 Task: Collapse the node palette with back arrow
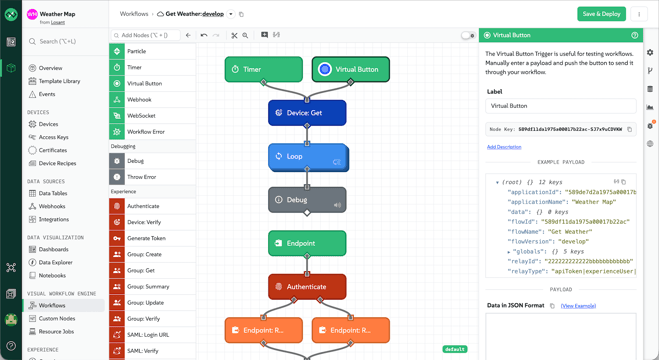pyautogui.click(x=188, y=35)
